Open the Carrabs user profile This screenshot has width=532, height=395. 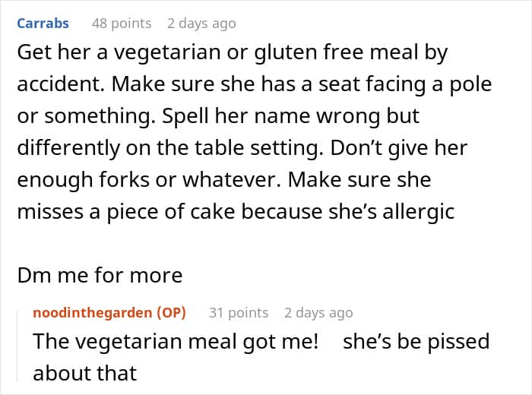coord(43,24)
